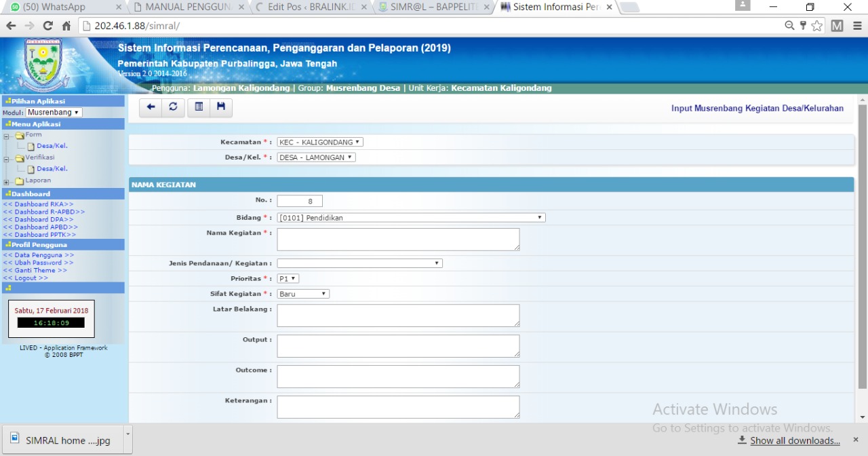Open the Kecamatan dropdown
Screen dimensions: 868x456
[x=320, y=142]
